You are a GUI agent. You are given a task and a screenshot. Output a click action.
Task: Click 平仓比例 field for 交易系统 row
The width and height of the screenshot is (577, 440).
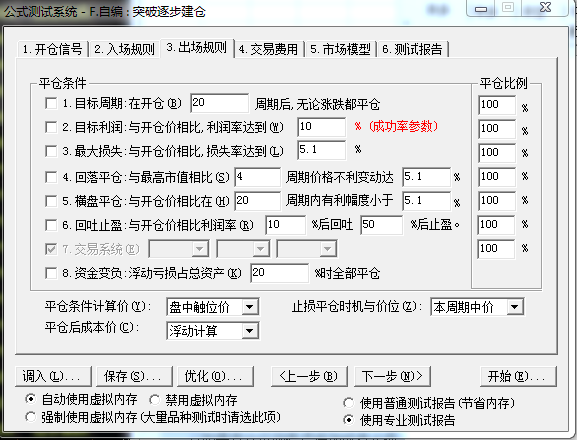tap(496, 249)
